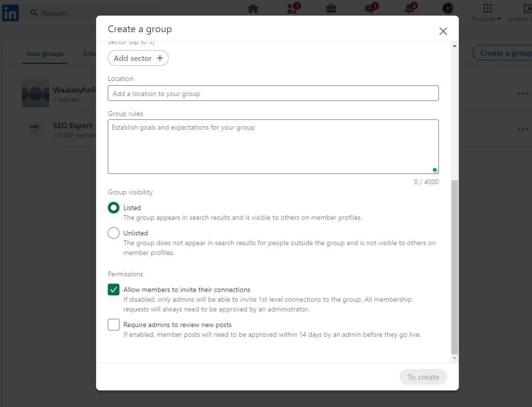Open My Network from the top navigation
Viewport: 532px width, 407px height.
(292, 9)
